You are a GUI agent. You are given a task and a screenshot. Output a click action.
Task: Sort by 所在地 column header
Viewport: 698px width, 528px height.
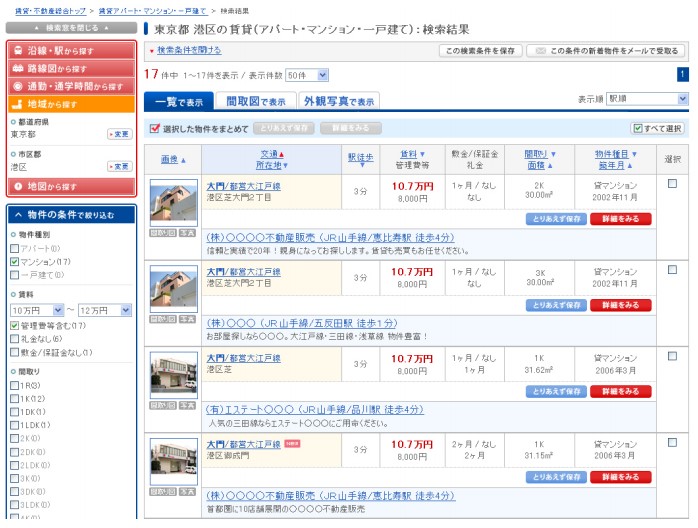[269, 165]
